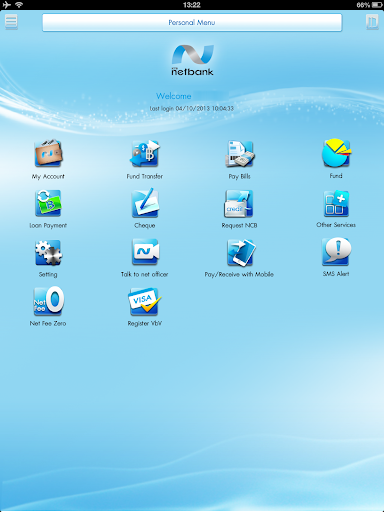Tap the airplane mode status icon
The width and height of the screenshot is (384, 512).
pos(6,5)
